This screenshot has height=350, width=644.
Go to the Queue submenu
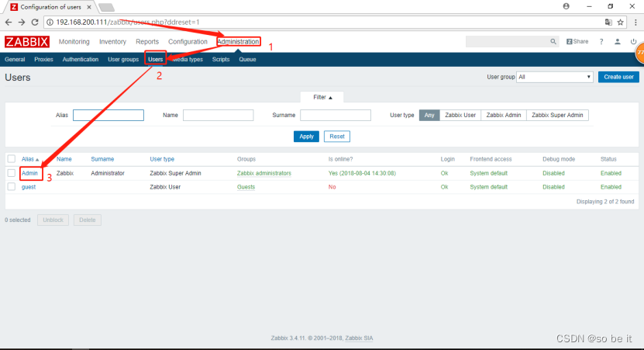pyautogui.click(x=247, y=60)
